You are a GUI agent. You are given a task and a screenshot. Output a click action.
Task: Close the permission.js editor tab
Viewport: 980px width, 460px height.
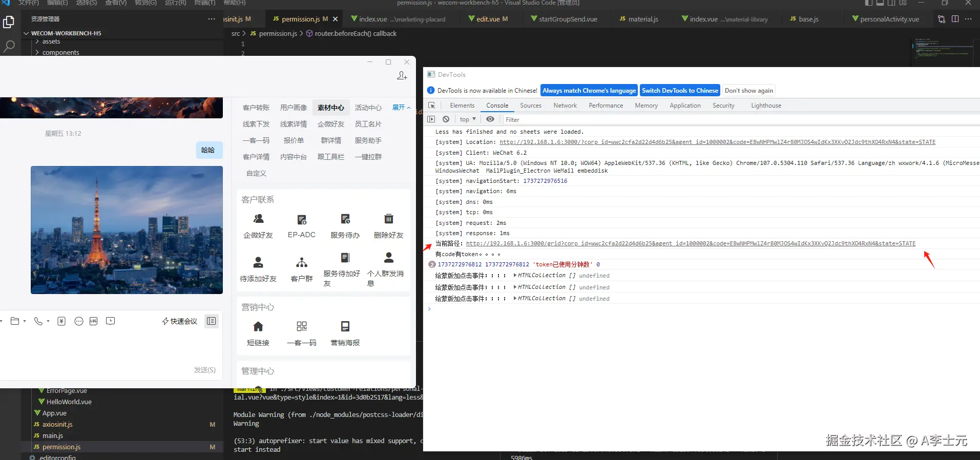[336, 19]
